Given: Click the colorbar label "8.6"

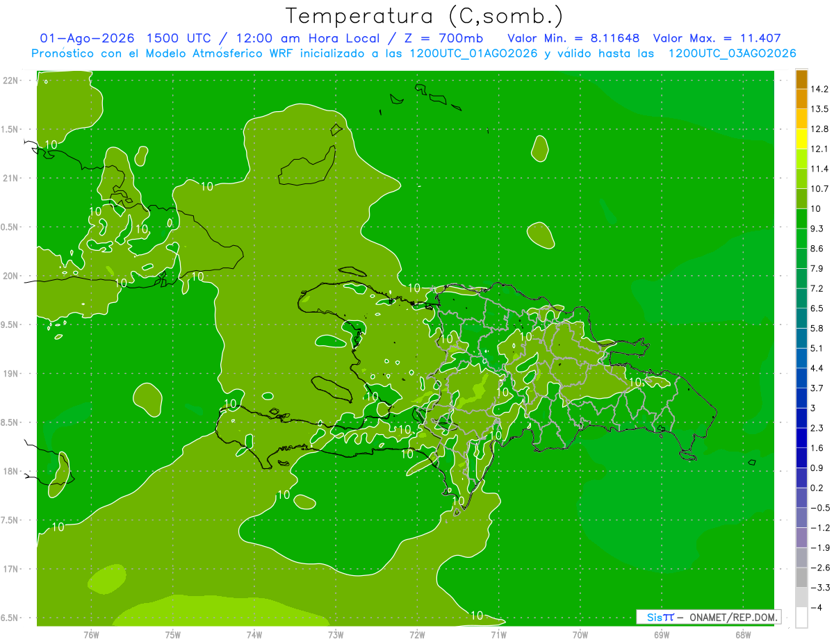Looking at the screenshot, I should pos(817,249).
